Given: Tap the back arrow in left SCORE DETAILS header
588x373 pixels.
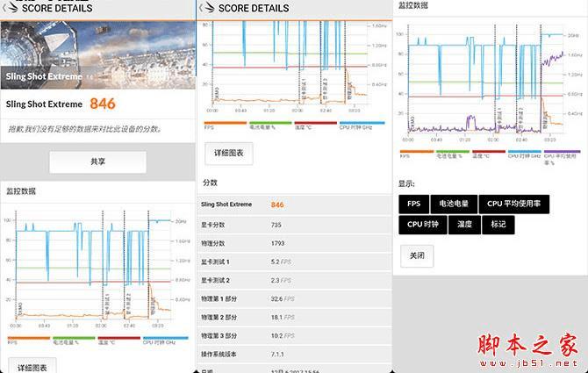Looking at the screenshot, I should (x=4, y=8).
